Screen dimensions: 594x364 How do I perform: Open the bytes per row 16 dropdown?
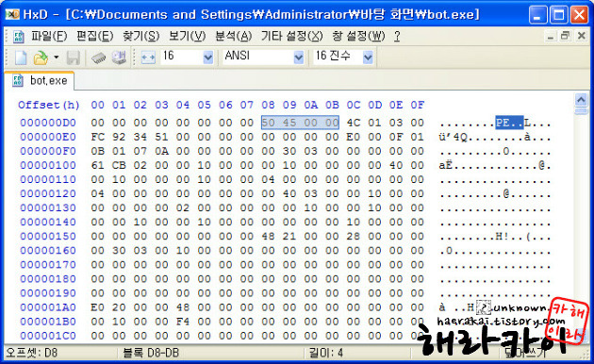208,58
